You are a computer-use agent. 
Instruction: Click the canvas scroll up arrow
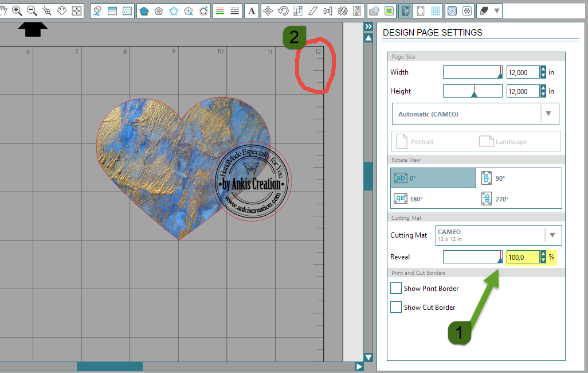369,38
